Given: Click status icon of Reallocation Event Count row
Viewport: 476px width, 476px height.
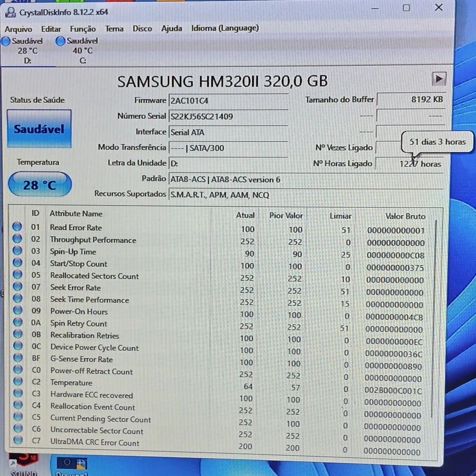Looking at the screenshot, I should click(18, 405).
